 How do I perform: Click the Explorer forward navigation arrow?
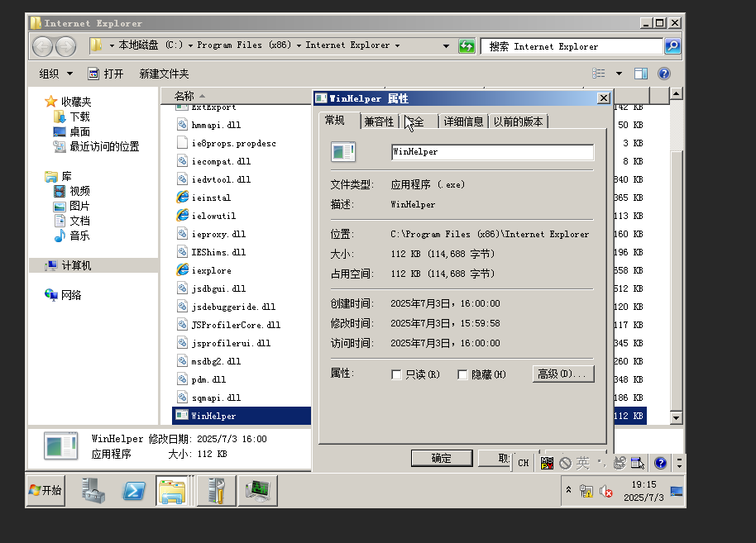(65, 46)
